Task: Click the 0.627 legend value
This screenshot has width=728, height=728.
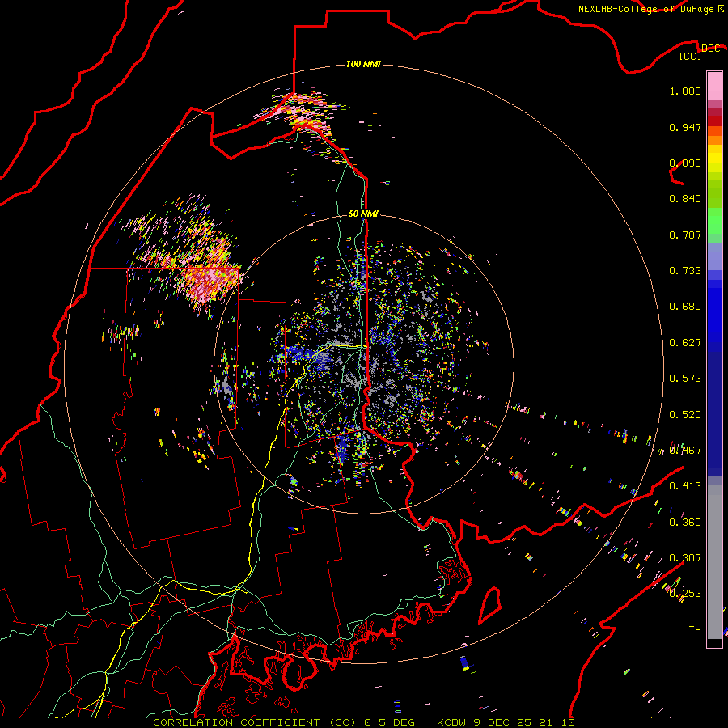Action: point(685,343)
